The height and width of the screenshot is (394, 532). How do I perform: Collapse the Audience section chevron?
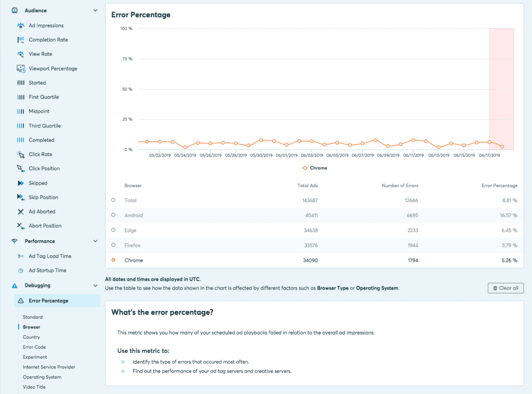[96, 10]
